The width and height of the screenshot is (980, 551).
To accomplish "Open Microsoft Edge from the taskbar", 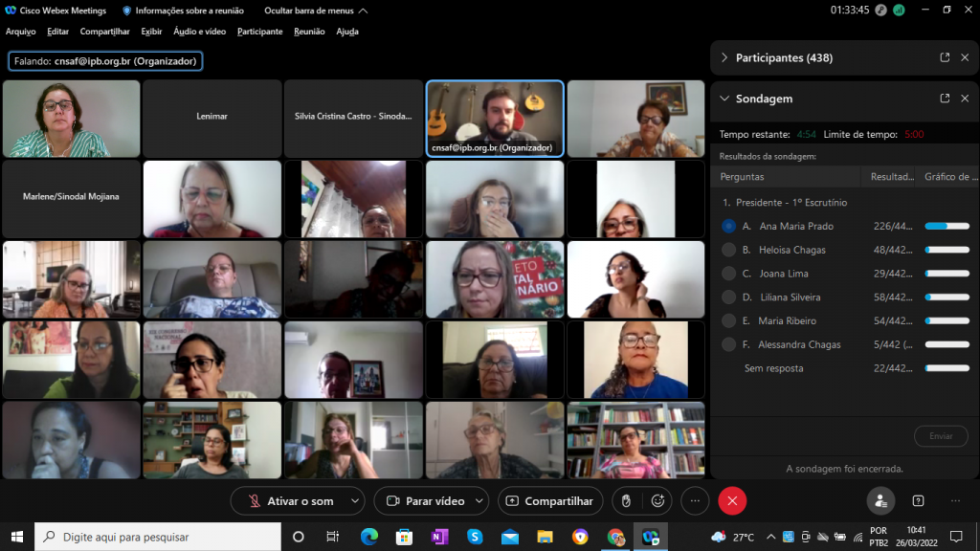I will (369, 537).
